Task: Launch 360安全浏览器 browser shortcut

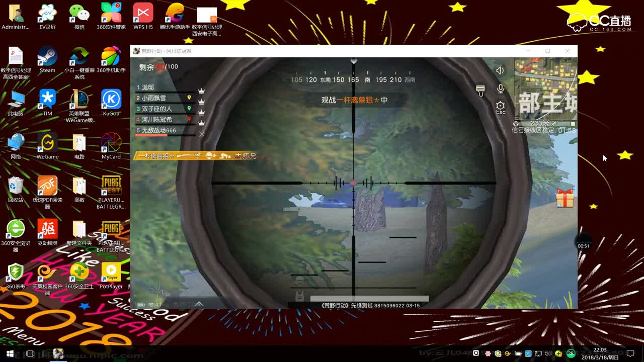Action: point(16,237)
